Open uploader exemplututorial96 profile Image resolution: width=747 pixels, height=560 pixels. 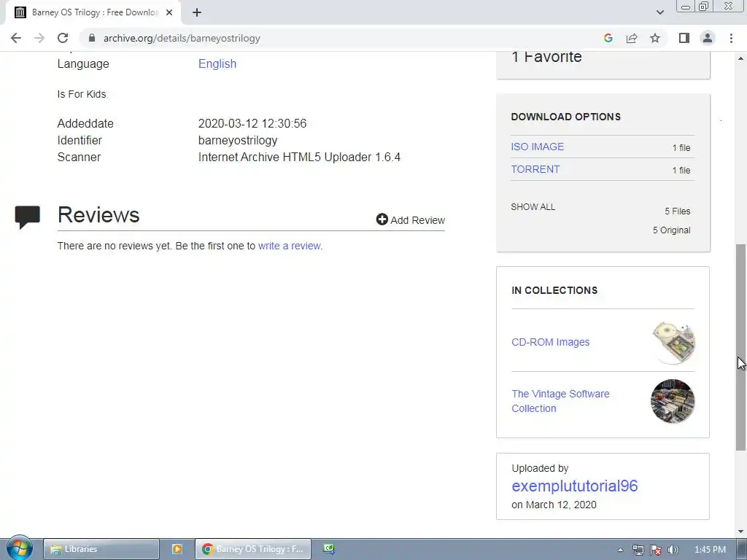(x=575, y=486)
